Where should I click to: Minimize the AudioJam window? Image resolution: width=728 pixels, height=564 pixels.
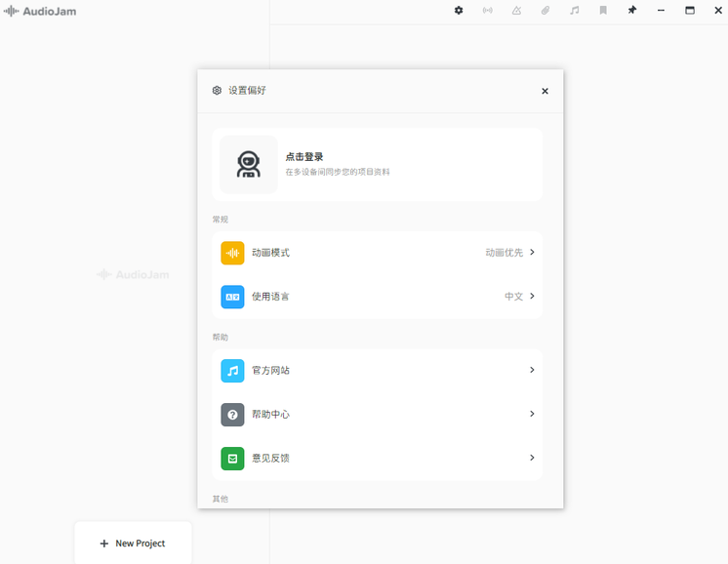[x=661, y=10]
